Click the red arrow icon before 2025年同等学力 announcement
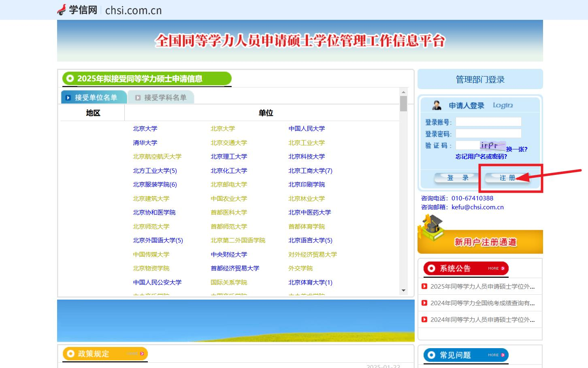This screenshot has height=368, width=588. 424,286
